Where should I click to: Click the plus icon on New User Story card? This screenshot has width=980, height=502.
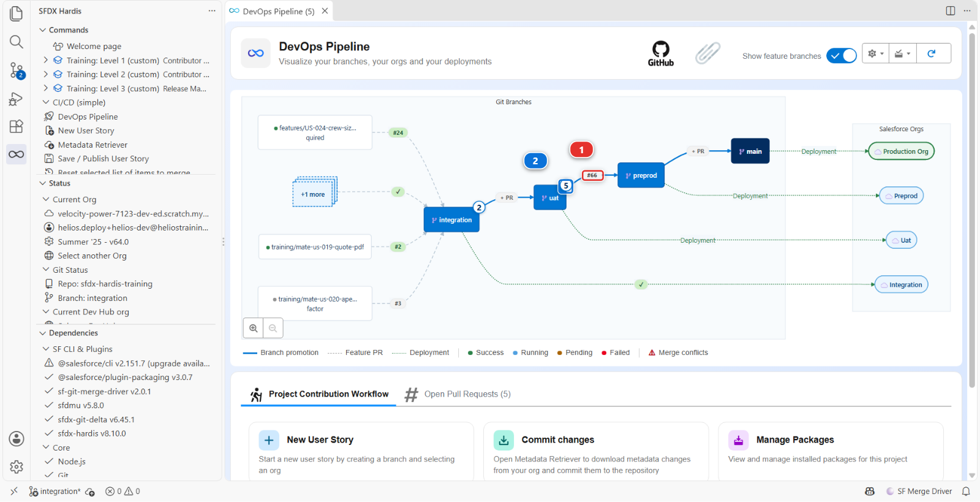coord(269,440)
